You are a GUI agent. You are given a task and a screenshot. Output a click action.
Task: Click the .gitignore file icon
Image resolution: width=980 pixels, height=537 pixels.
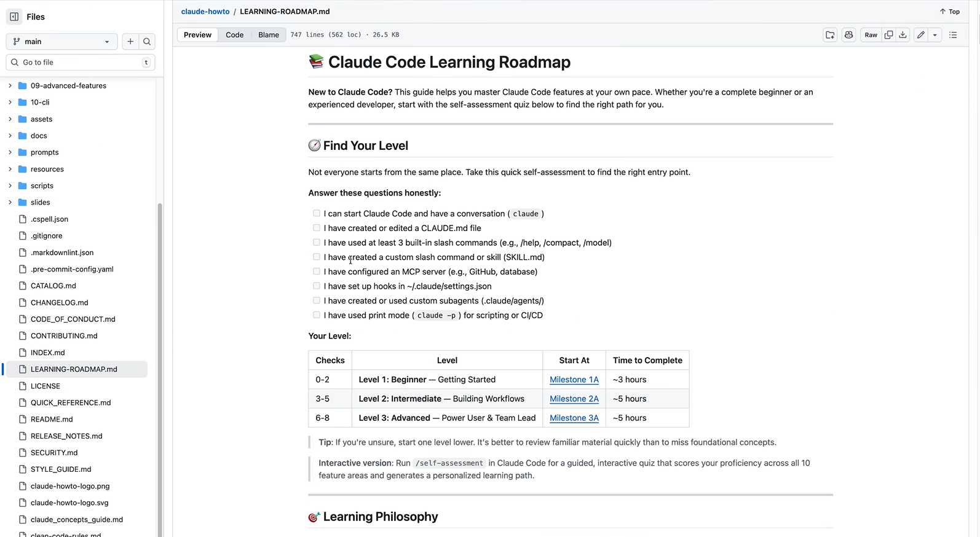coord(23,236)
